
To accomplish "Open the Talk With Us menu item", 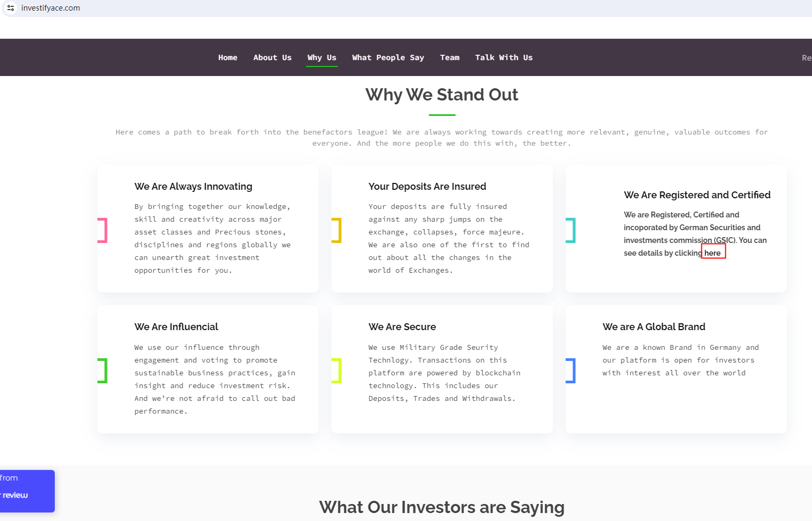I will [x=504, y=57].
